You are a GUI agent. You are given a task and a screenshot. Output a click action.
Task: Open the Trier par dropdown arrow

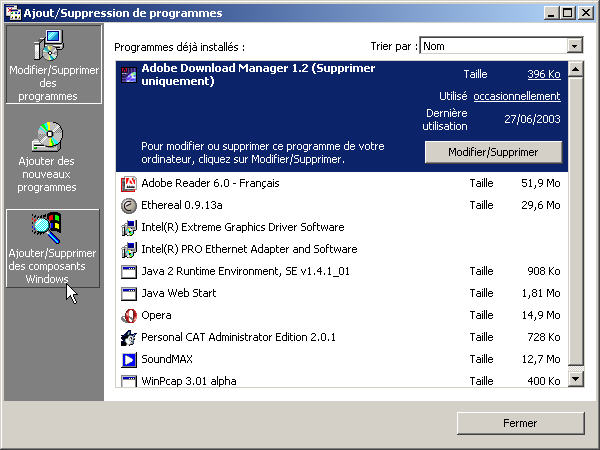[574, 46]
